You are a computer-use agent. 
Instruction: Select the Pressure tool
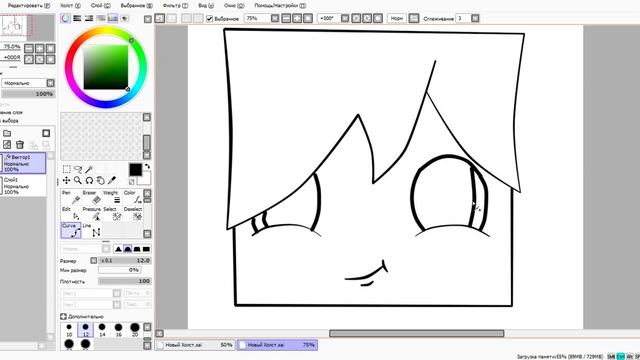pos(91,213)
